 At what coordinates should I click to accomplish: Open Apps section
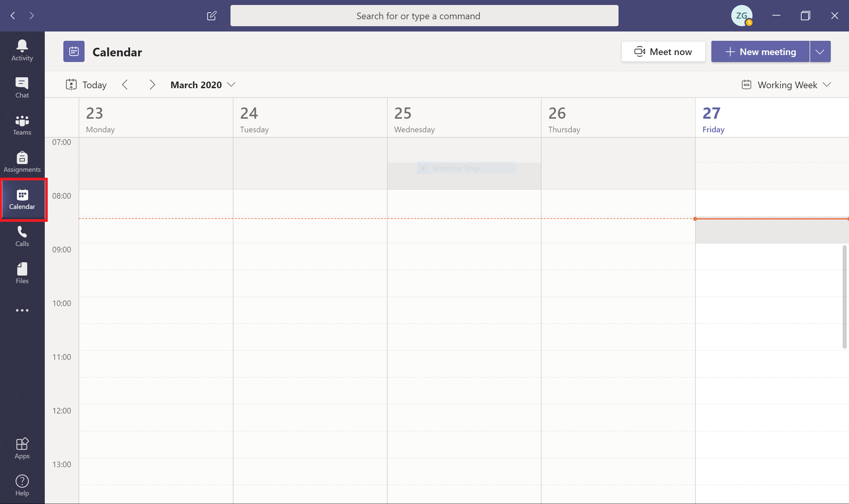(x=22, y=448)
